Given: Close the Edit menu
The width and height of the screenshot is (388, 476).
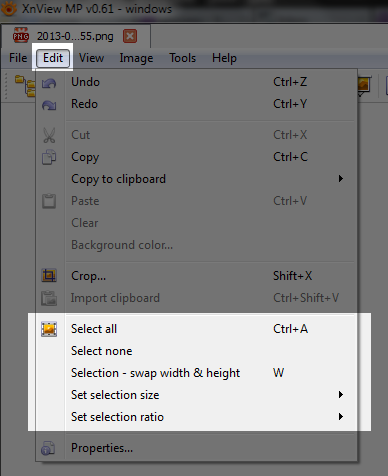Looking at the screenshot, I should (x=53, y=58).
